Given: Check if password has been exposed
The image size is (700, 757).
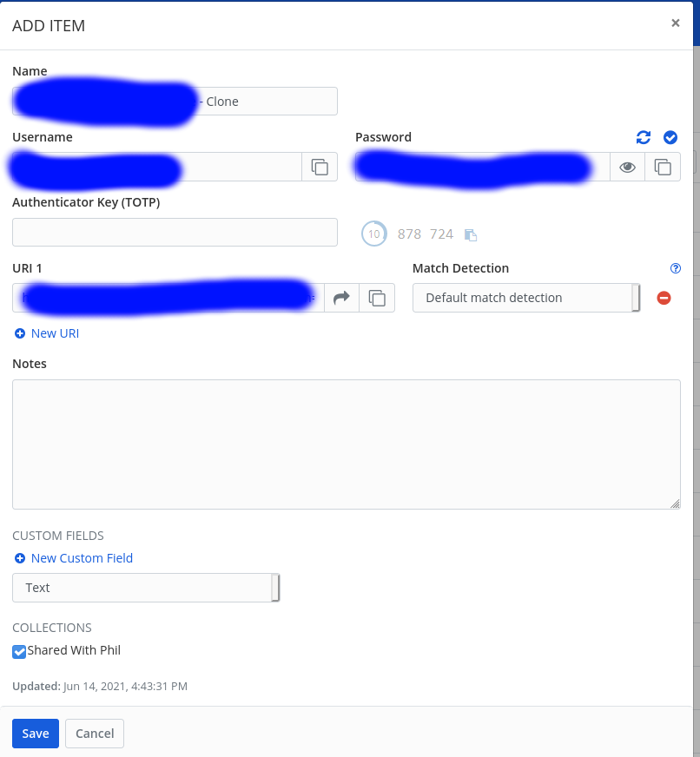Looking at the screenshot, I should (670, 137).
